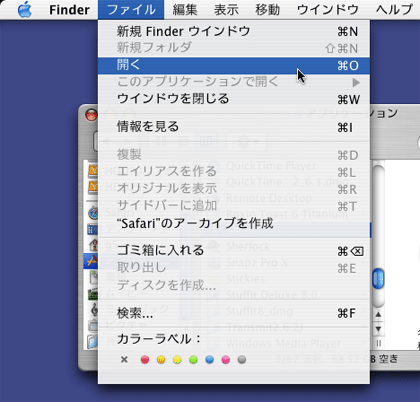The image size is (420, 402).
Task: Select ディスクを作成...
Action: (234, 285)
